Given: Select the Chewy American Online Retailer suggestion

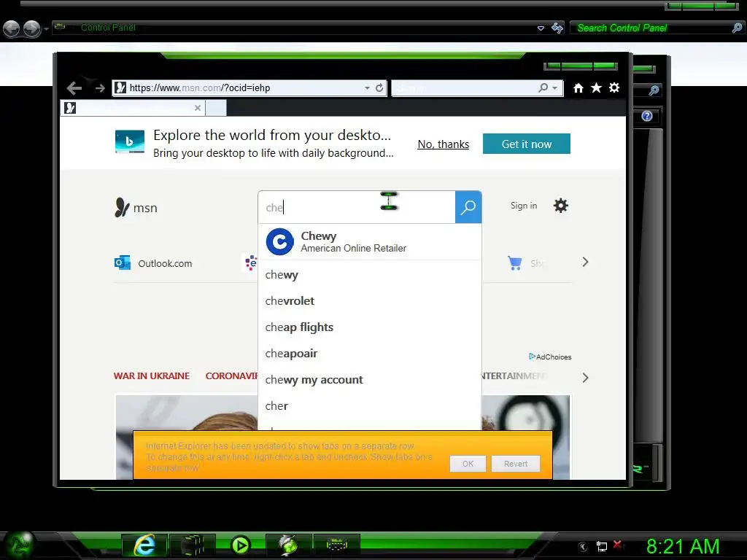Looking at the screenshot, I should 370,242.
